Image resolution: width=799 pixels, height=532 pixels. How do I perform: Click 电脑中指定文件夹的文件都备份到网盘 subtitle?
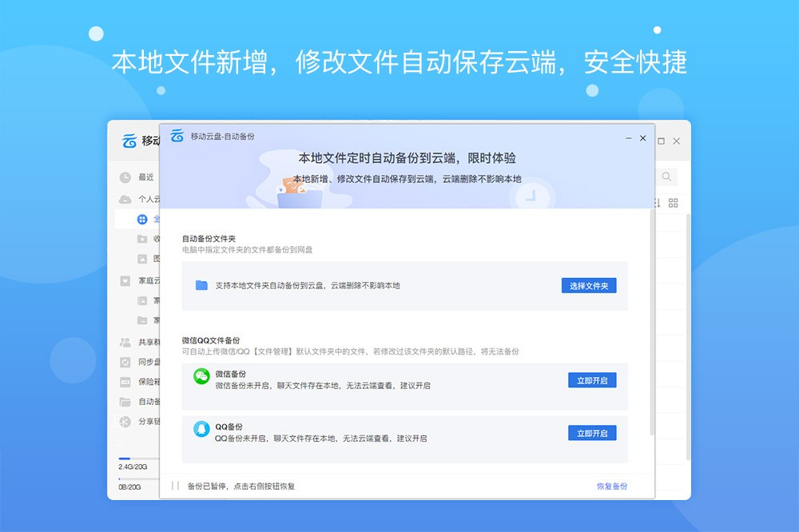click(247, 250)
